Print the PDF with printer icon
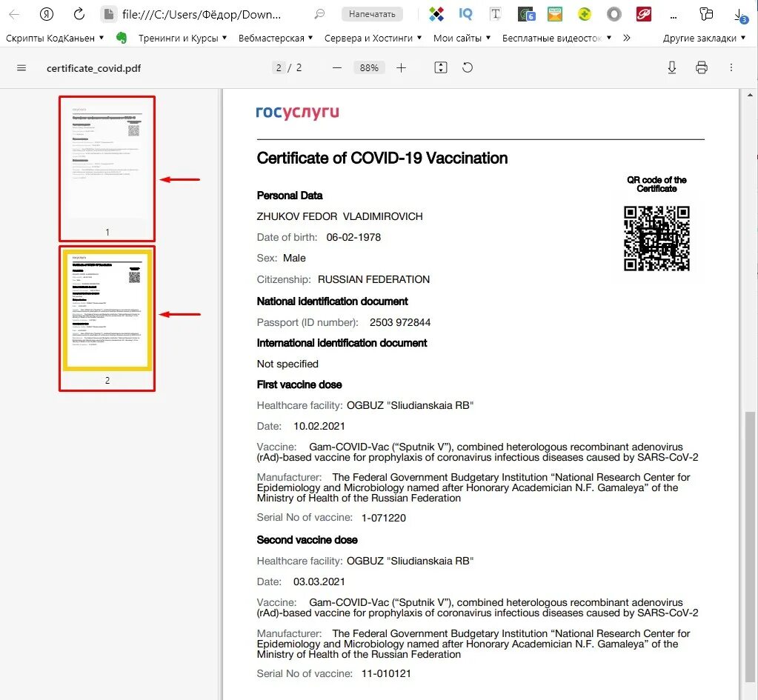This screenshot has width=758, height=700. [x=702, y=67]
